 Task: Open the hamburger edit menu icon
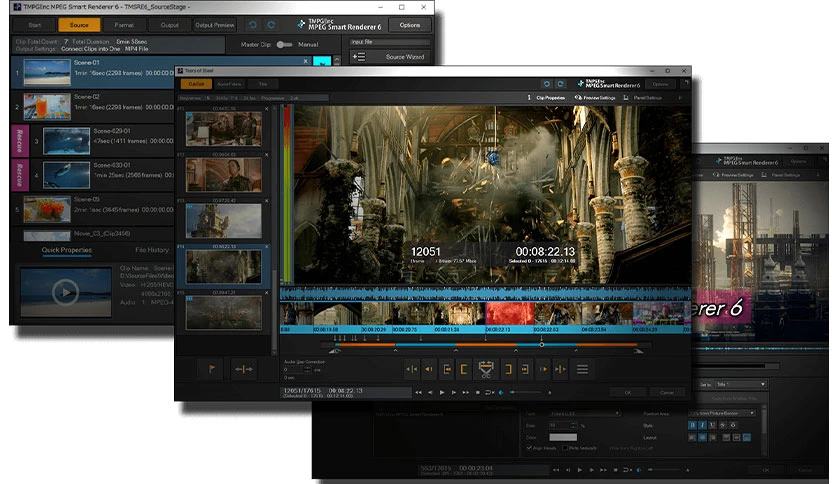[582, 369]
